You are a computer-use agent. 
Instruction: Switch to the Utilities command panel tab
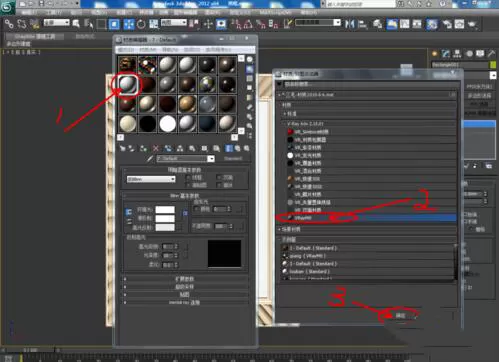[x=491, y=54]
